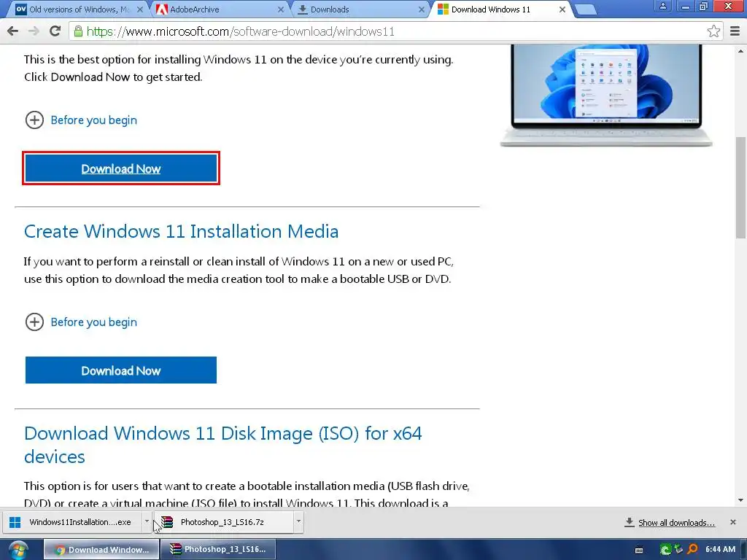Click the green padlock security icon
Viewport: 747px width, 560px height.
pos(78,31)
